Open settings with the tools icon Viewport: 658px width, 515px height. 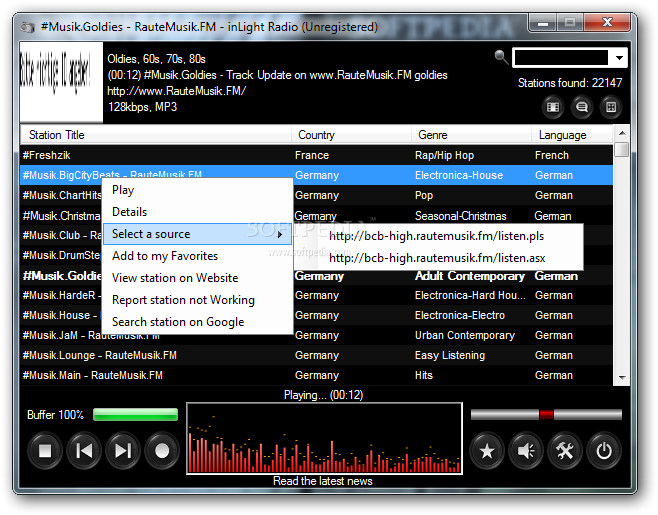point(565,451)
